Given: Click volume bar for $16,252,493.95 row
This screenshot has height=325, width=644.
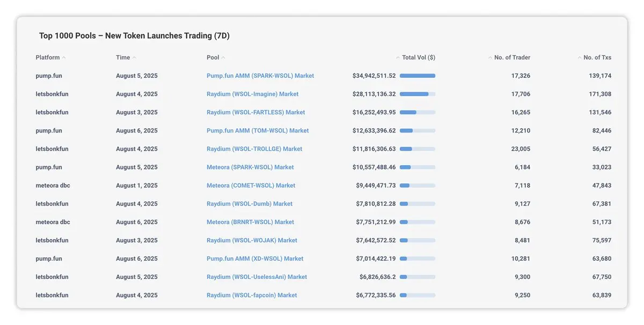Looking at the screenshot, I should [418, 113].
